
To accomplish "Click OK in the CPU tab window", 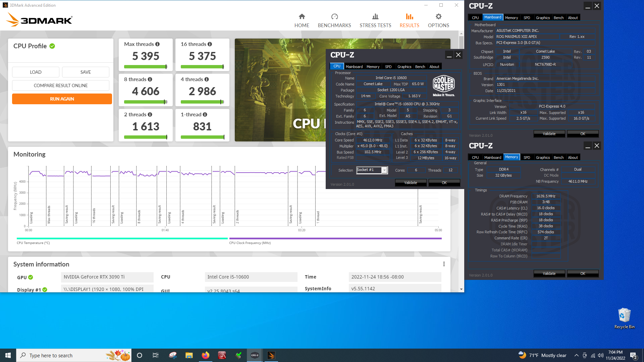I will tap(444, 183).
